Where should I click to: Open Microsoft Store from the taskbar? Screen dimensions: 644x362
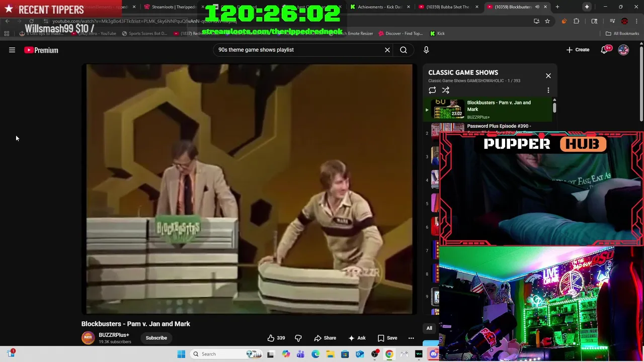(345, 354)
